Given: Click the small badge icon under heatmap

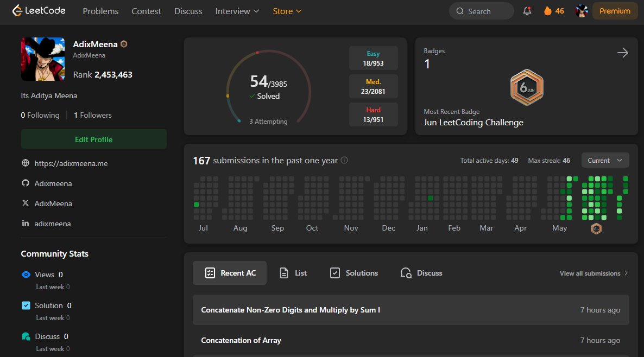Looking at the screenshot, I should pos(596,228).
